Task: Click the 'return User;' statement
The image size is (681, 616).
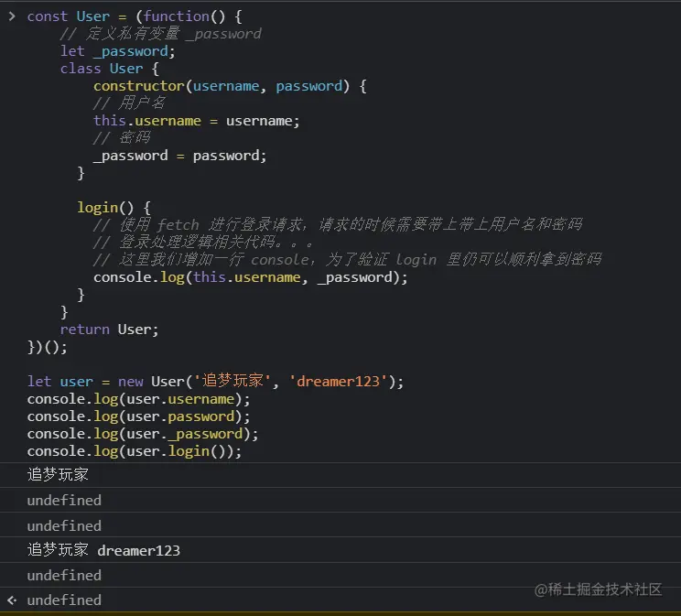Action: pos(110,330)
